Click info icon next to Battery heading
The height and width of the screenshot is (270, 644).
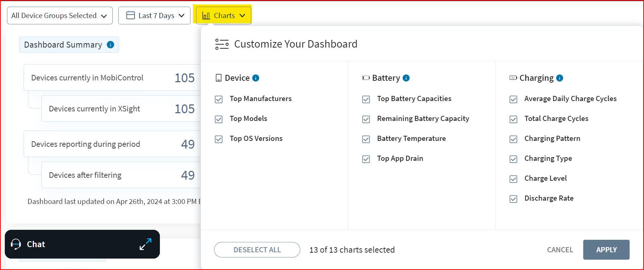pyautogui.click(x=406, y=78)
